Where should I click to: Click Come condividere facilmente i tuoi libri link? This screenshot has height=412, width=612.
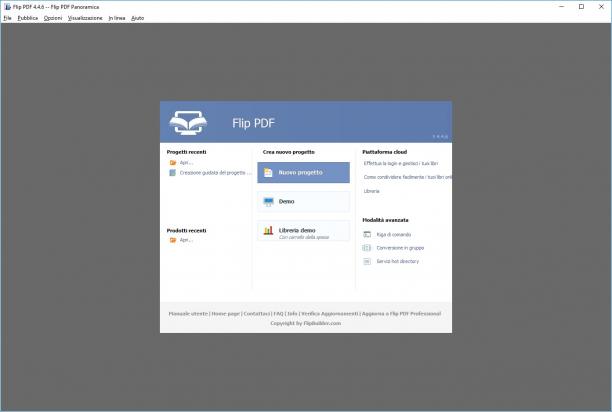tap(407, 177)
